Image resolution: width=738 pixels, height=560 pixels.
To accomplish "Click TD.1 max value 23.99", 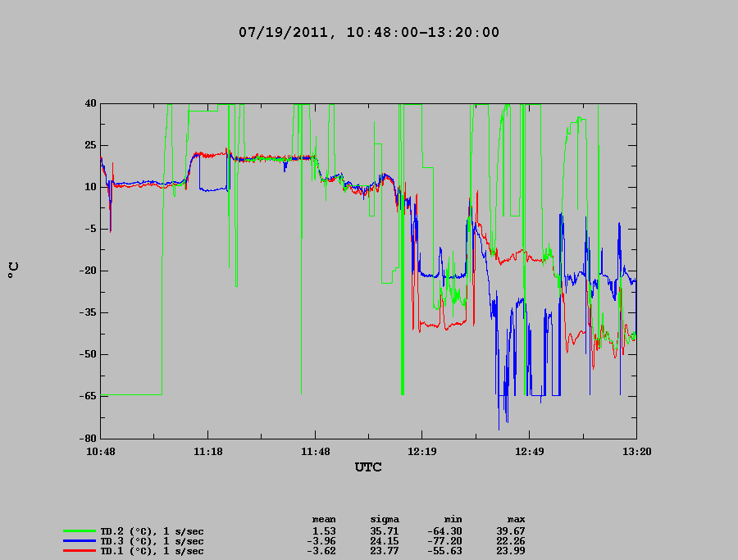I will tap(511, 551).
